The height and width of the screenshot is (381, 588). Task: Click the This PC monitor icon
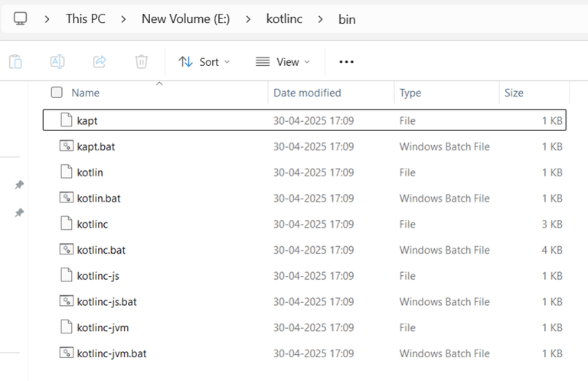(x=21, y=18)
